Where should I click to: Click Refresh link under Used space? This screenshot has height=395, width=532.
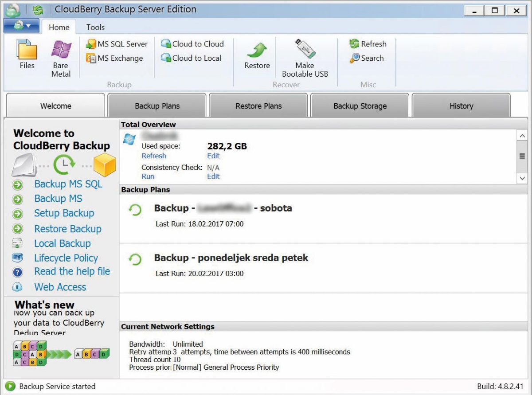[154, 156]
